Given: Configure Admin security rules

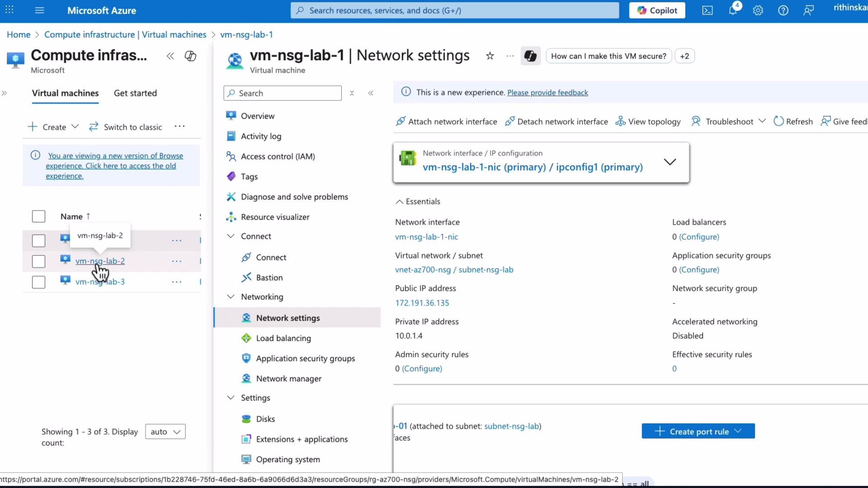Looking at the screenshot, I should (422, 369).
